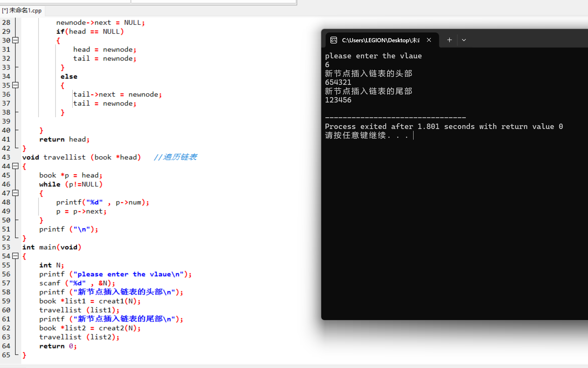Click the '请按任意键继续' prompt in terminal

[x=367, y=135]
